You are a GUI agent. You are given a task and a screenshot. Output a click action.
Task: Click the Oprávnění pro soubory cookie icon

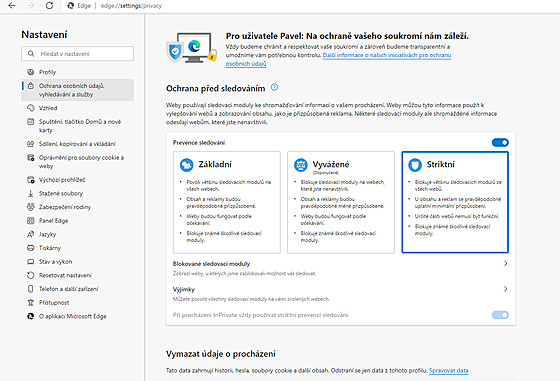pos(31,157)
